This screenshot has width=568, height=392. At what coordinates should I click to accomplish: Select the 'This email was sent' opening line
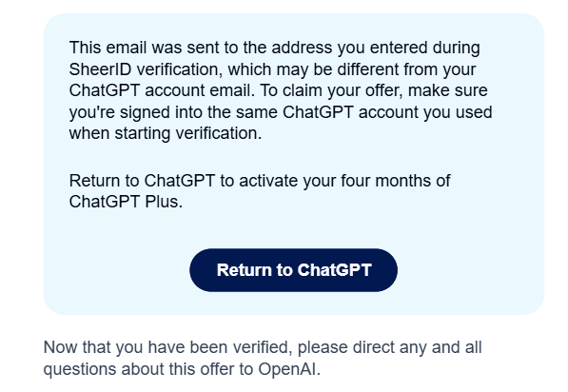tap(275, 48)
